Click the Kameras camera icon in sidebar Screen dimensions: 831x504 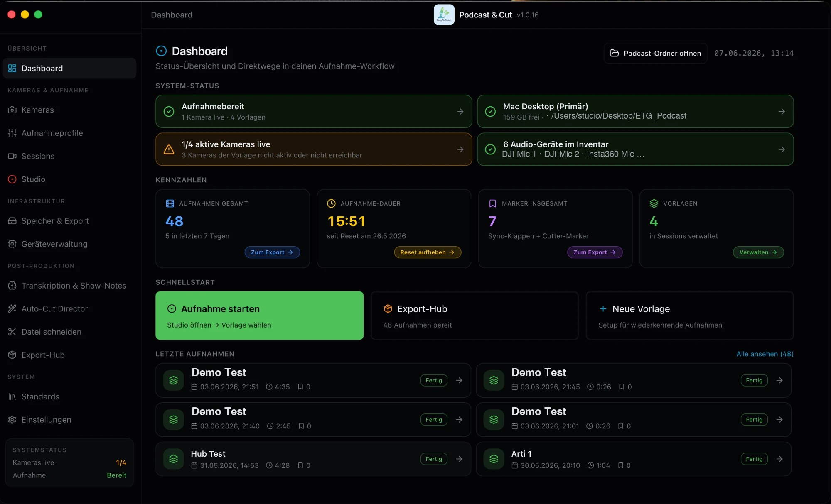[12, 110]
